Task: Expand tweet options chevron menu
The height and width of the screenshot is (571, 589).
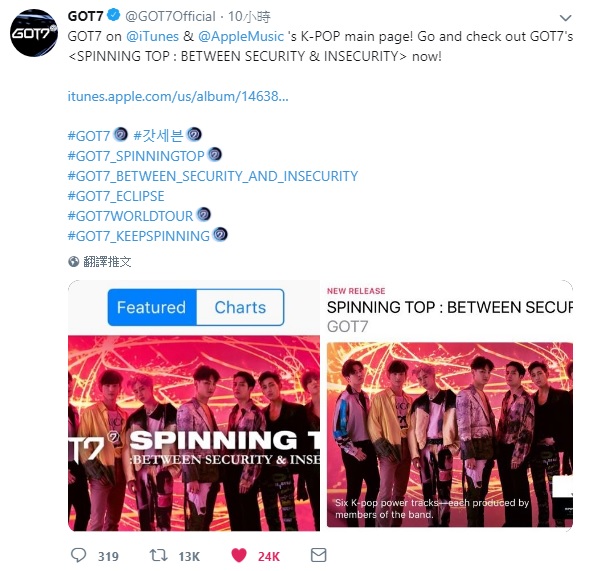Action: [x=565, y=17]
